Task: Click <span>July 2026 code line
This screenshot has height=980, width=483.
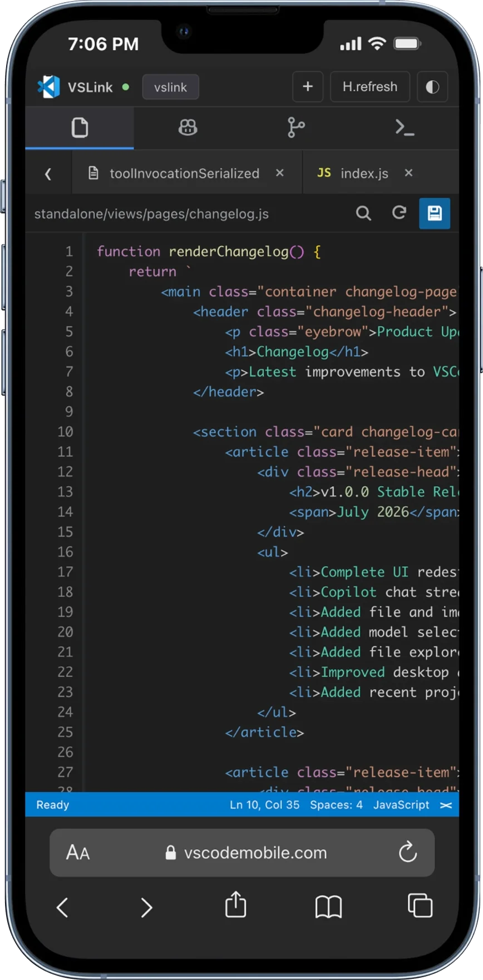Action: pyautogui.click(x=373, y=512)
